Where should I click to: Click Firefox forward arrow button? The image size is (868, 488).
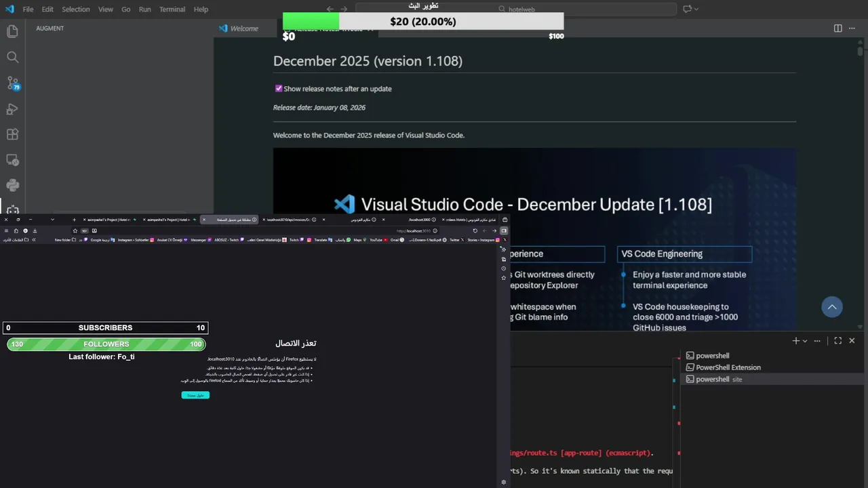[484, 230]
